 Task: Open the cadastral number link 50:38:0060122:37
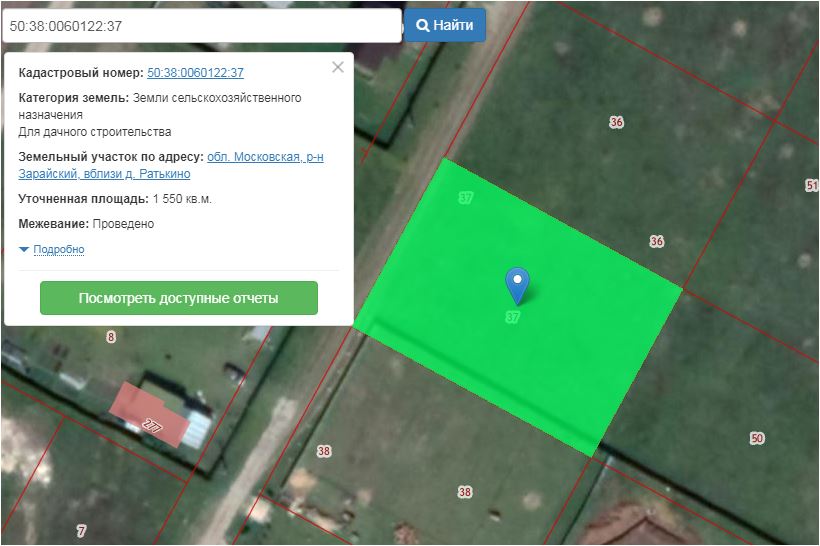pos(195,73)
